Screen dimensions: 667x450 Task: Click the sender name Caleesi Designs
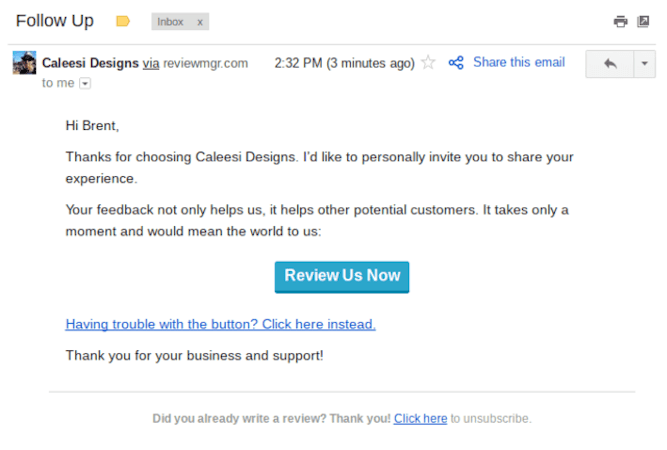(88, 63)
